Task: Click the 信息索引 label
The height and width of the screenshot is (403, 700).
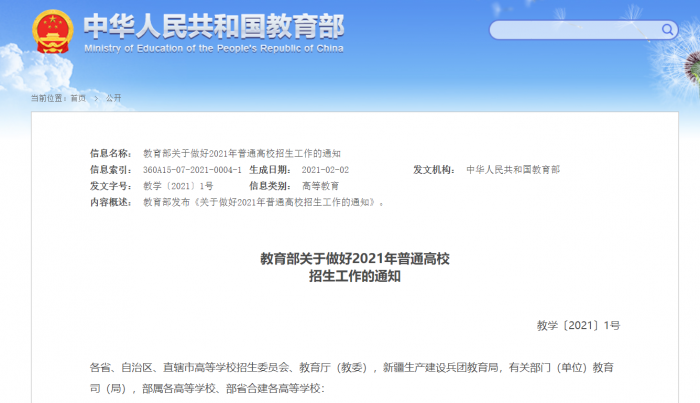Action: [x=111, y=170]
